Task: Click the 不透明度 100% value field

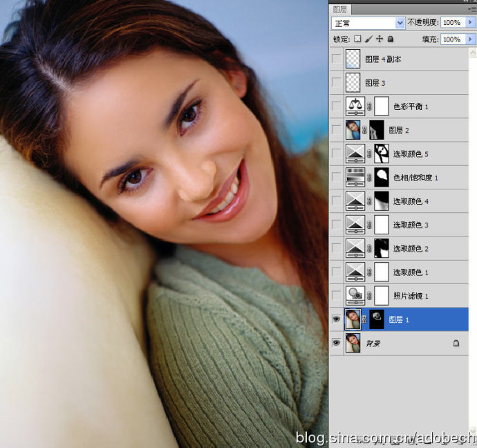Action: pyautogui.click(x=453, y=22)
